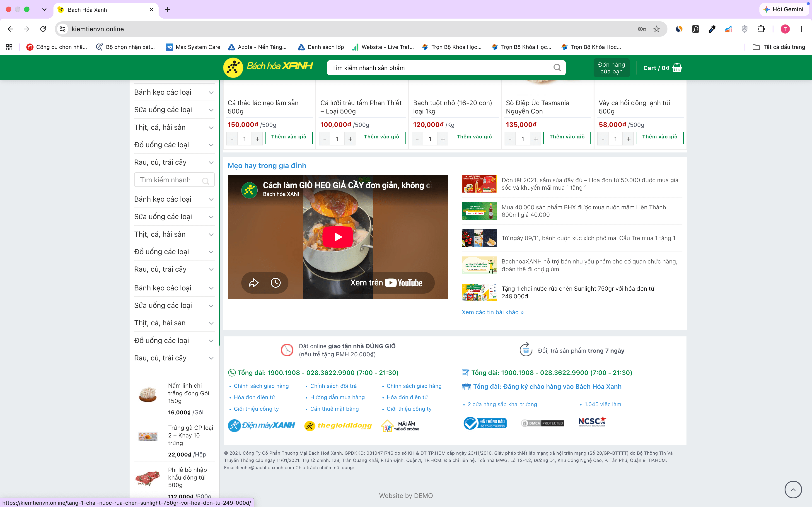Image resolution: width=812 pixels, height=507 pixels.
Task: Open the profile avatar T
Action: [785, 29]
